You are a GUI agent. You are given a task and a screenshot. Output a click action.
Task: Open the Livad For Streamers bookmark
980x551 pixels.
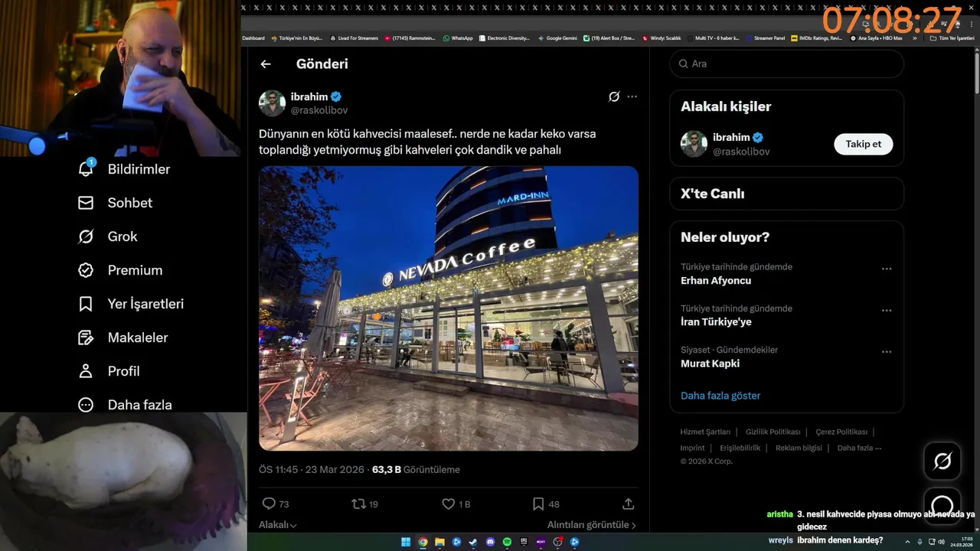(354, 37)
